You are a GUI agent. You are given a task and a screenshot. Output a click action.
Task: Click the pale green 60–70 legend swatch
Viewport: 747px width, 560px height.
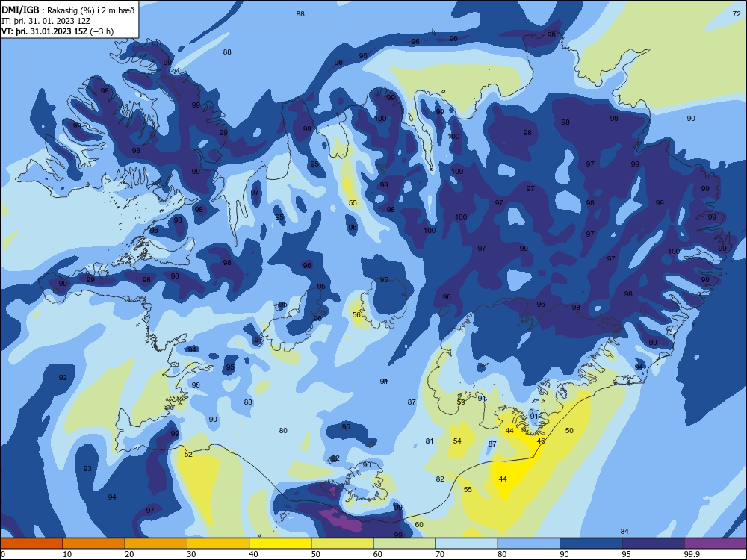coord(404,544)
